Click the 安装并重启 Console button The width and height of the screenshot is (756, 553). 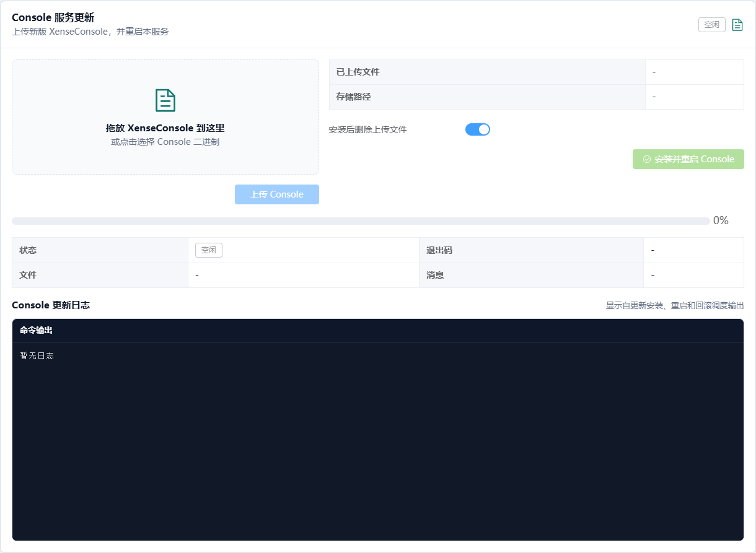[x=688, y=159]
